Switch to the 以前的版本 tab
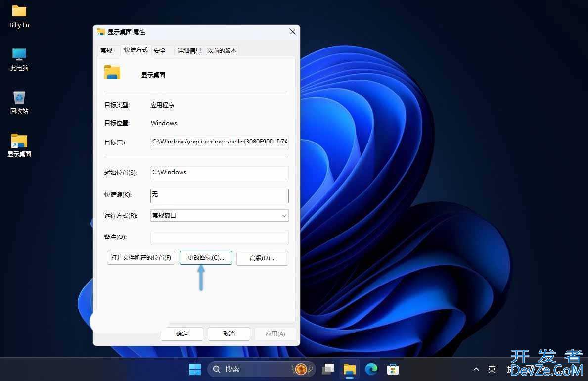588x381 pixels. coord(222,50)
